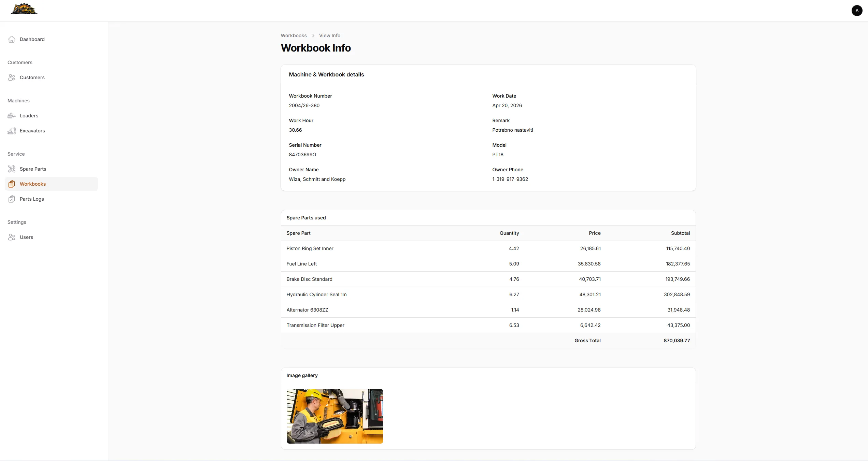Click subtotal 31,948.48

[x=678, y=310]
